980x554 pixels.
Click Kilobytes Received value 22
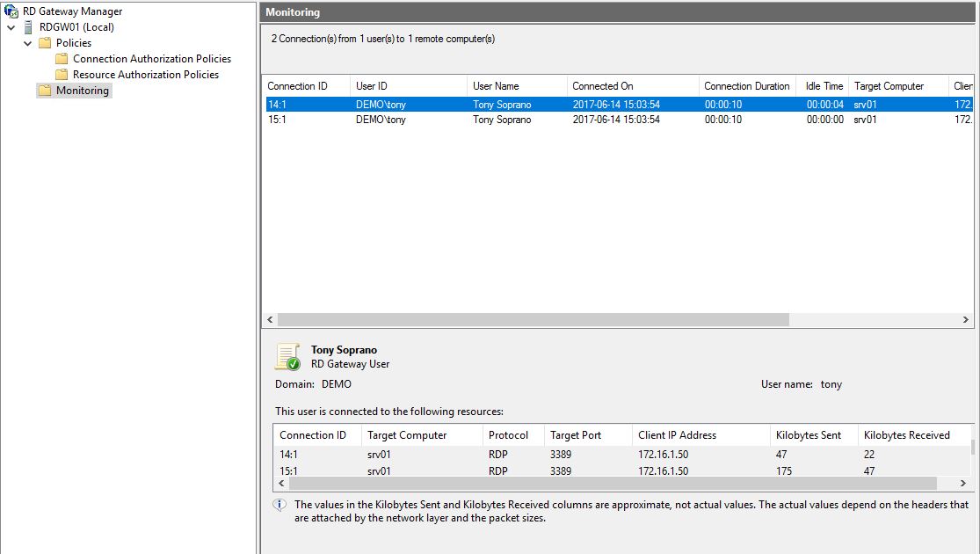(869, 455)
